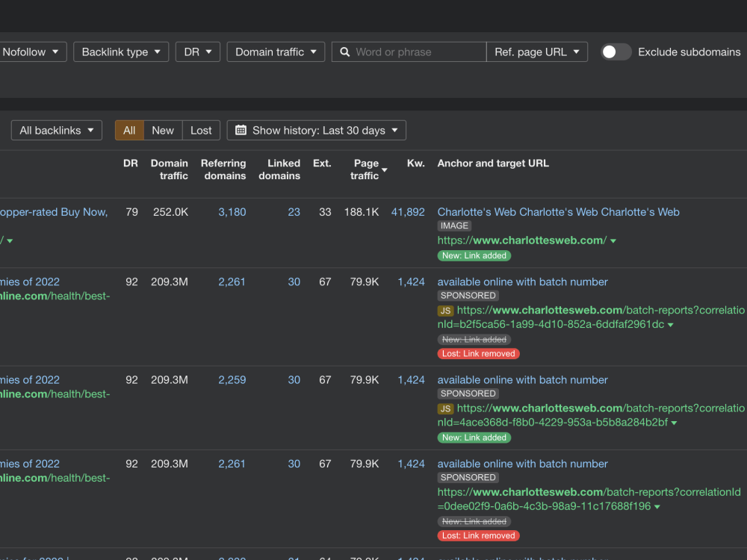
Task: Click the IMAGE badge under Charlotte's Web
Action: tap(454, 225)
